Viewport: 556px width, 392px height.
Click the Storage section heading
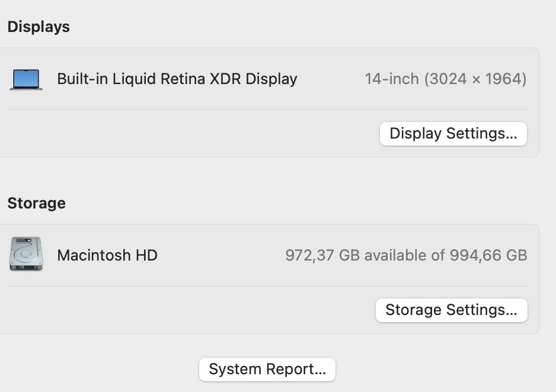click(37, 203)
